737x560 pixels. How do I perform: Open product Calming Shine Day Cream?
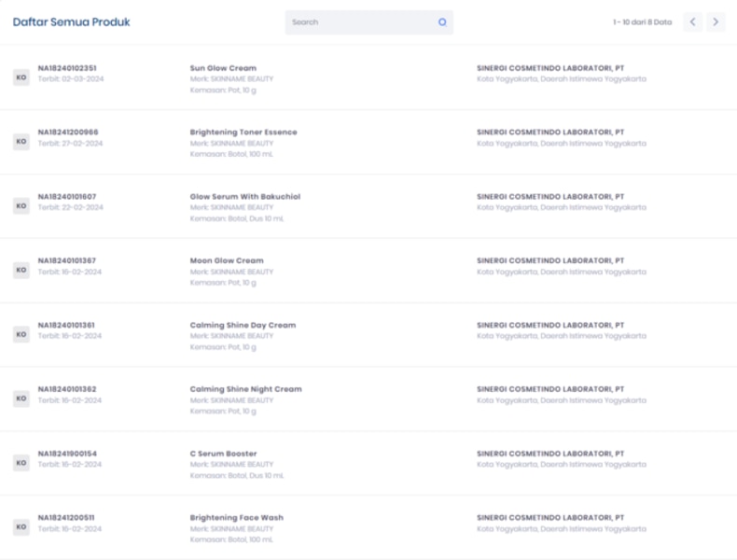[x=243, y=325]
